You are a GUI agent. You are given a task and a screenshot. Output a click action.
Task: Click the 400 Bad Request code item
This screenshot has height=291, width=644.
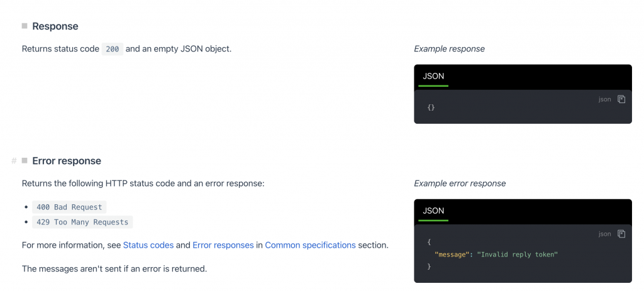click(x=69, y=207)
